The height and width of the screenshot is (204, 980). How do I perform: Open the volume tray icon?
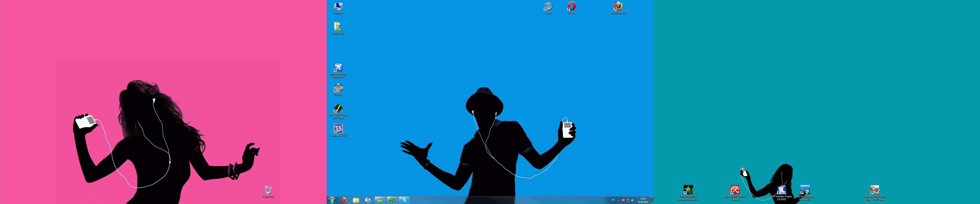point(632,200)
